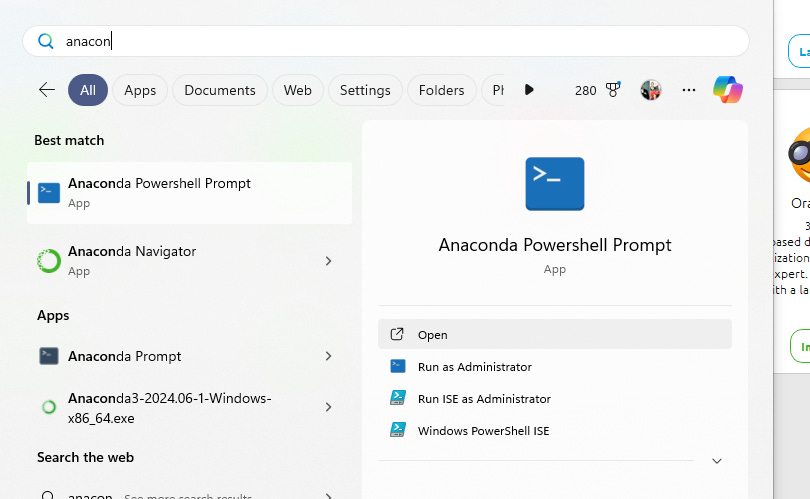The image size is (810, 499).
Task: Click the Open external-link icon
Action: click(397, 334)
